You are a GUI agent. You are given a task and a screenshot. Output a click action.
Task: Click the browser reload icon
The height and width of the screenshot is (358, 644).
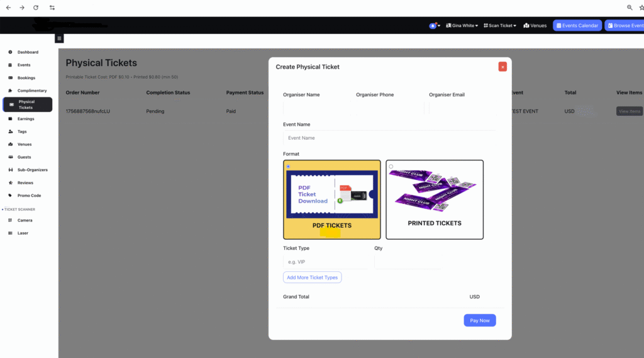click(x=36, y=8)
